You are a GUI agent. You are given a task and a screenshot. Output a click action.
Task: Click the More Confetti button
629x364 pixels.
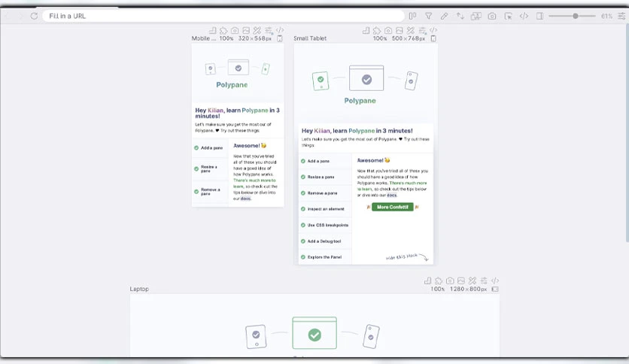[x=392, y=207]
